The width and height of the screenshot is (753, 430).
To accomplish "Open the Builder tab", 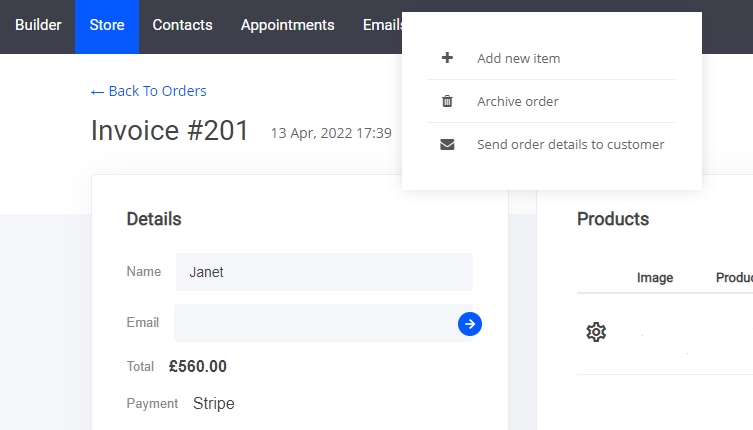I will [x=38, y=25].
